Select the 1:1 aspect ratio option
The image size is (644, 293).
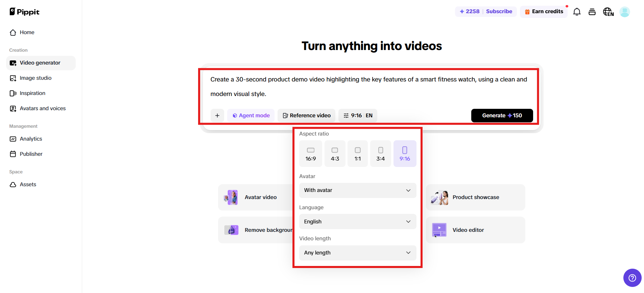point(357,154)
